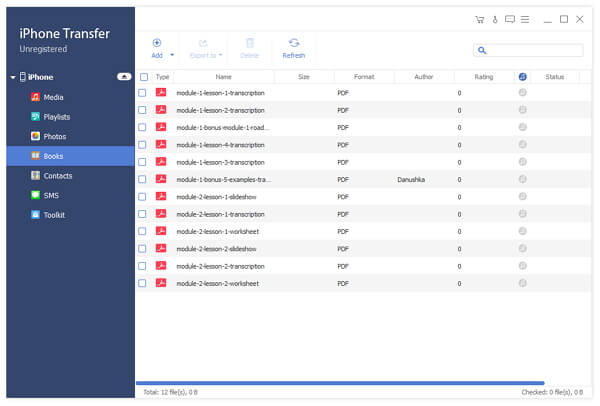Click the SMS message icon in sidebar
The image size is (600, 406).
(35, 195)
